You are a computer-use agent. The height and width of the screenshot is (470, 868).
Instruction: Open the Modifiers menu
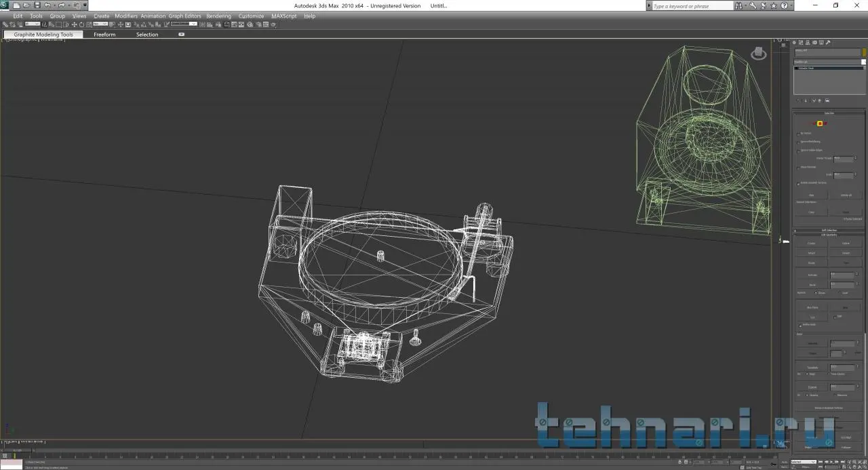point(125,16)
